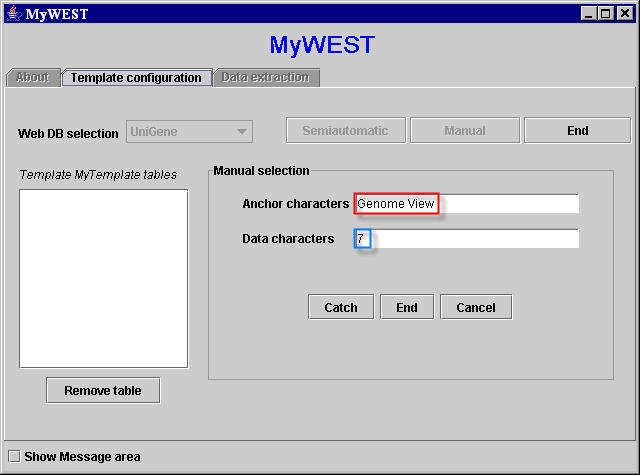Click the "Manual selection" group title
The image size is (640, 475).
coord(262,171)
